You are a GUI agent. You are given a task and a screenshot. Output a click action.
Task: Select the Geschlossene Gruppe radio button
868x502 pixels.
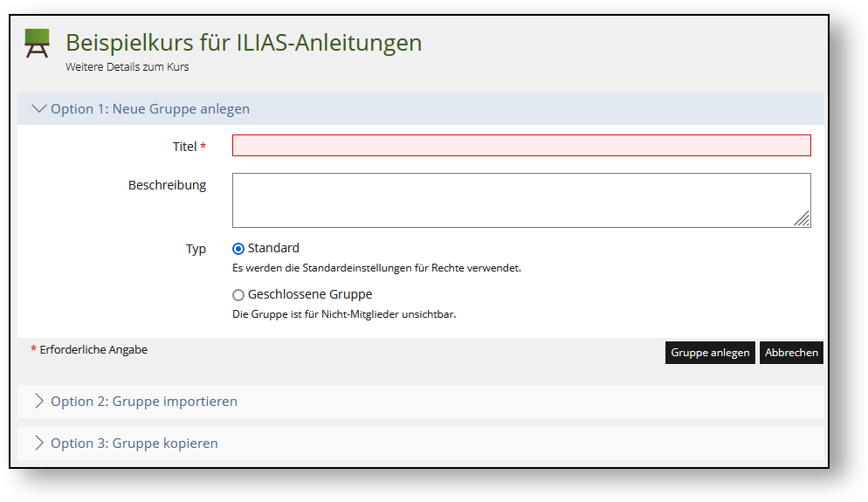[x=238, y=295]
